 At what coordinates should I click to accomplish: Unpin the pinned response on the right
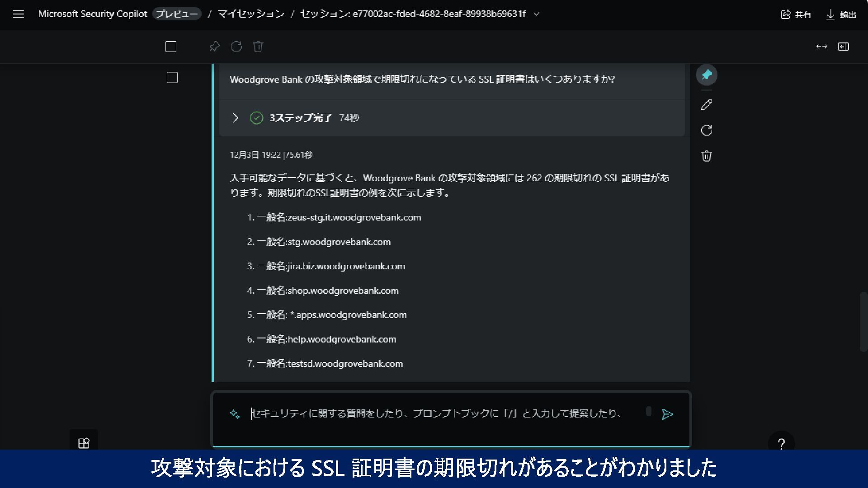click(707, 75)
